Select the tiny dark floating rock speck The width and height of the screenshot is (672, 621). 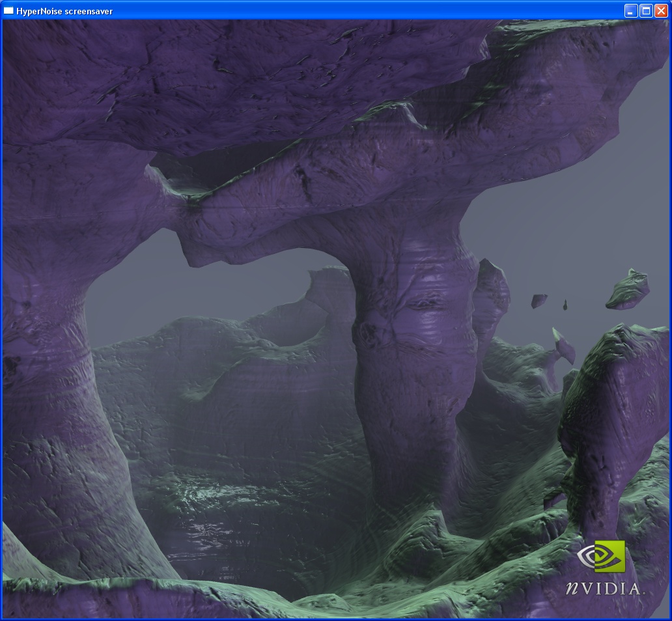(565, 305)
